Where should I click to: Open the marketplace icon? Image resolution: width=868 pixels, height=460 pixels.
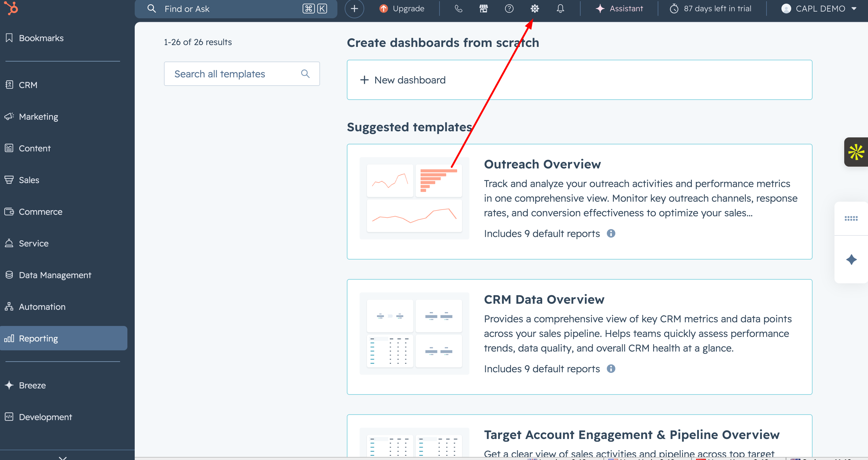[x=484, y=9]
